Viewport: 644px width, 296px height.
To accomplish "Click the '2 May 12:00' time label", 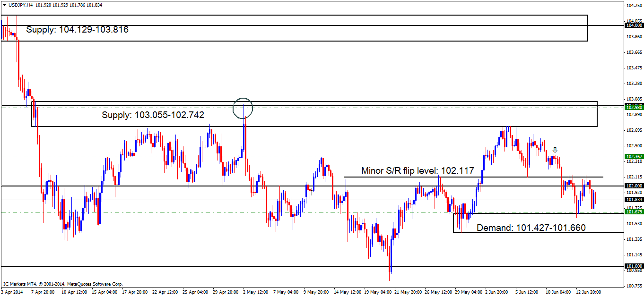I will (x=257, y=292).
